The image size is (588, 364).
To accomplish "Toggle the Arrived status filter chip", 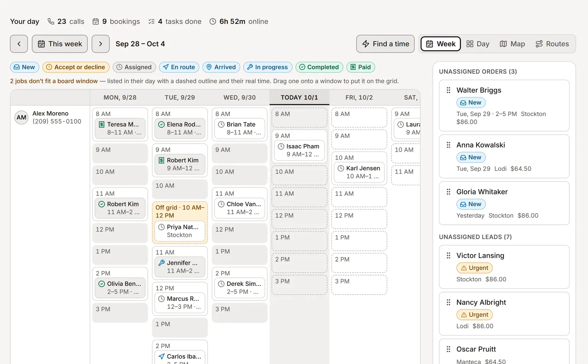I will point(221,67).
